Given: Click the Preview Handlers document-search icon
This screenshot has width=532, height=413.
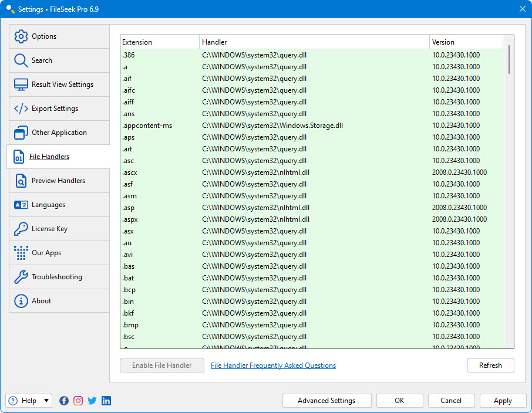Looking at the screenshot, I should 21,181.
